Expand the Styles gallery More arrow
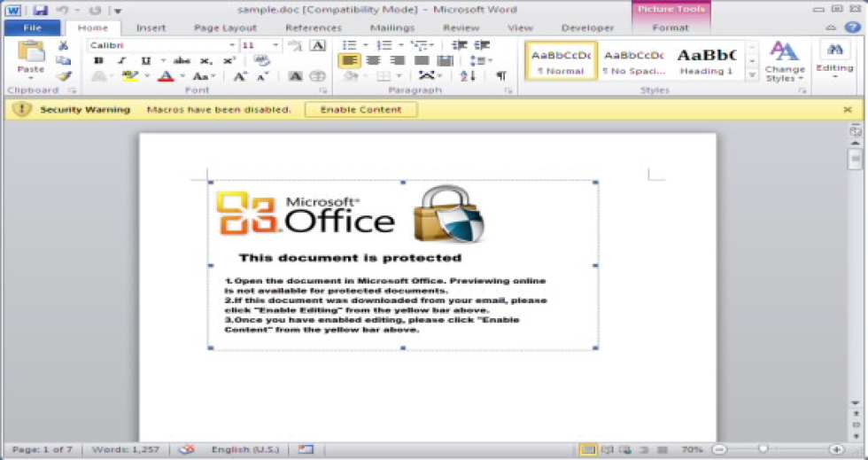Image resolution: width=868 pixels, height=460 pixels. [x=752, y=74]
